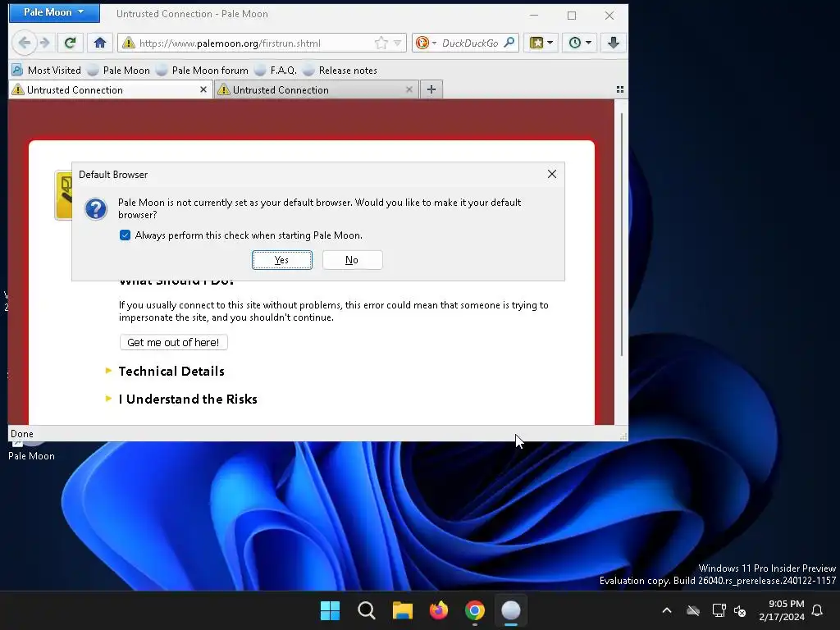Click the Pale Moon desktop shortcut label

31,456
